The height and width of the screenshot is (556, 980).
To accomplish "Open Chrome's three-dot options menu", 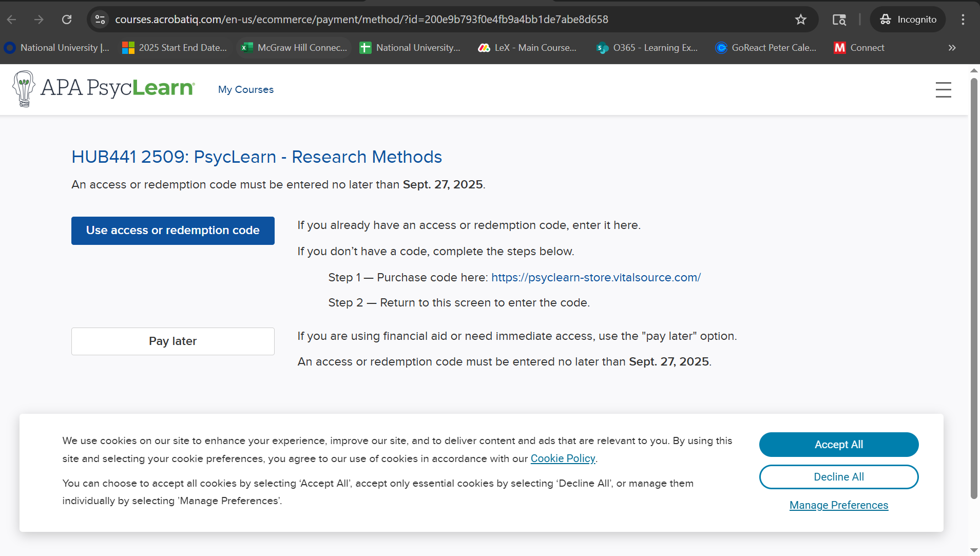I will pyautogui.click(x=963, y=20).
